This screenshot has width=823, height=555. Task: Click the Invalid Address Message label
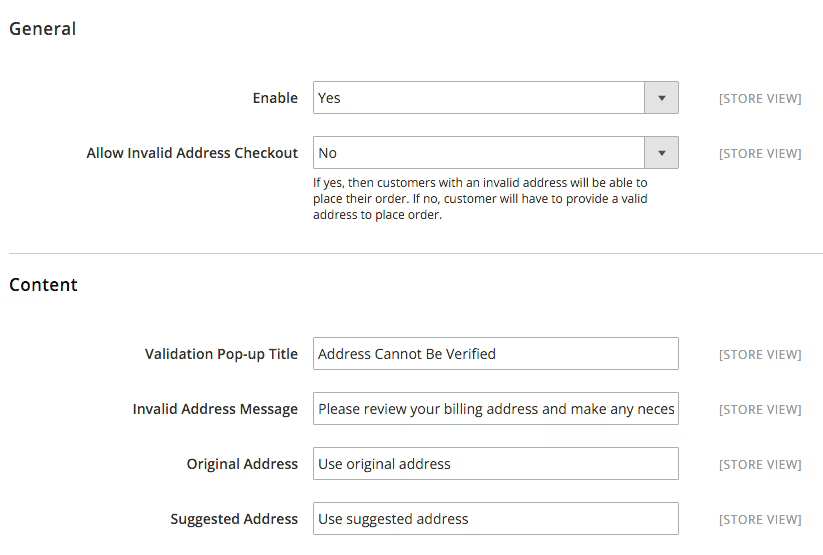215,409
